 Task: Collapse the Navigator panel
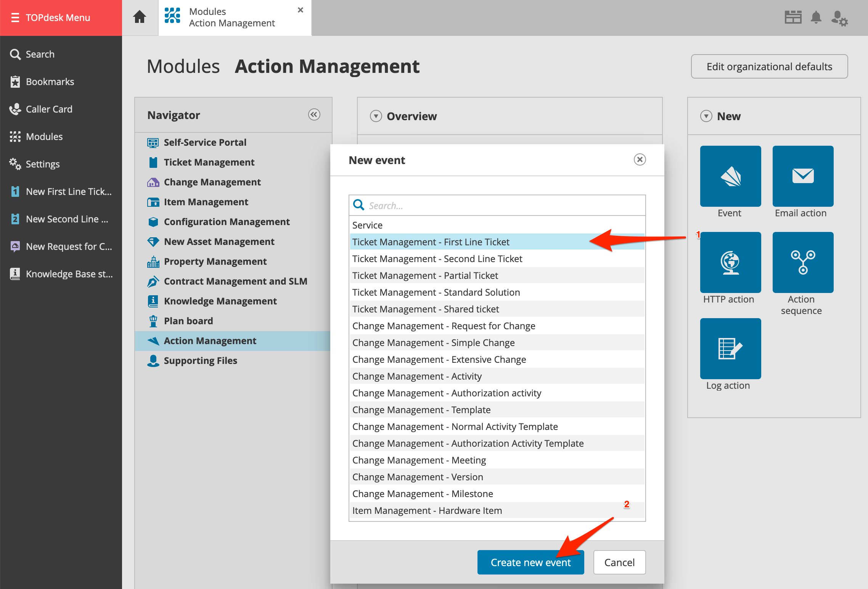(x=314, y=114)
